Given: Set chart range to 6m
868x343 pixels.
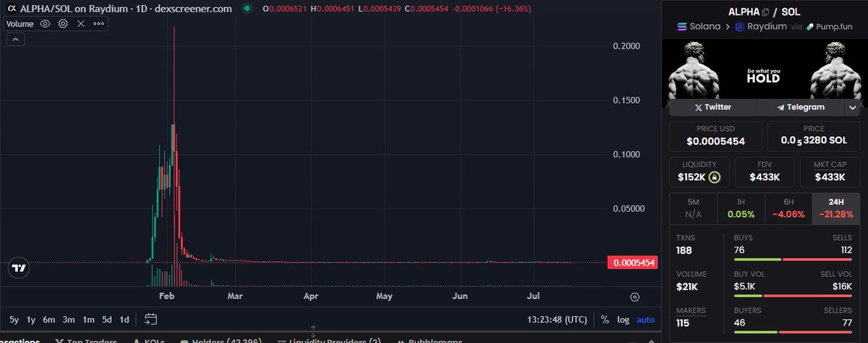Looking at the screenshot, I should 49,319.
